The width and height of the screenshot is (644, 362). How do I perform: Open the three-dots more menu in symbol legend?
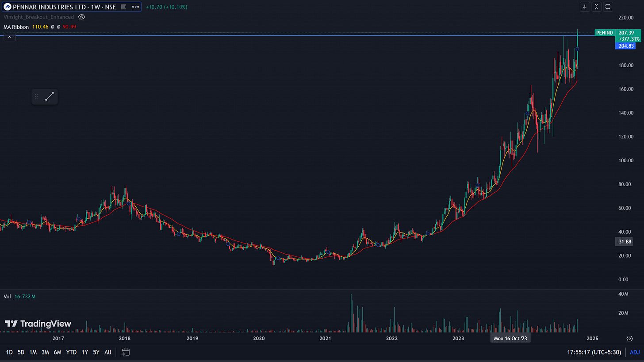pyautogui.click(x=135, y=7)
